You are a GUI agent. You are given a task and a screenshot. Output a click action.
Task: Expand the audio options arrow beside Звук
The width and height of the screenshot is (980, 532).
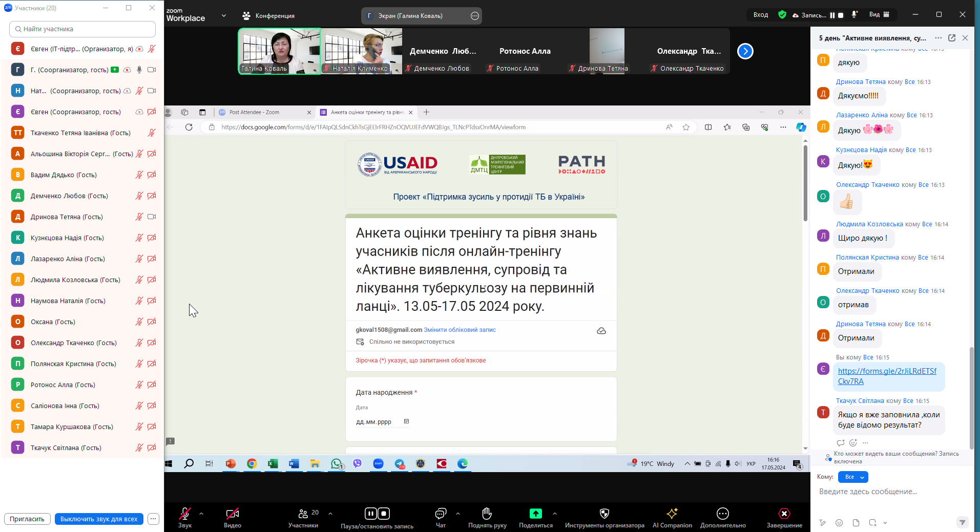[x=201, y=513]
